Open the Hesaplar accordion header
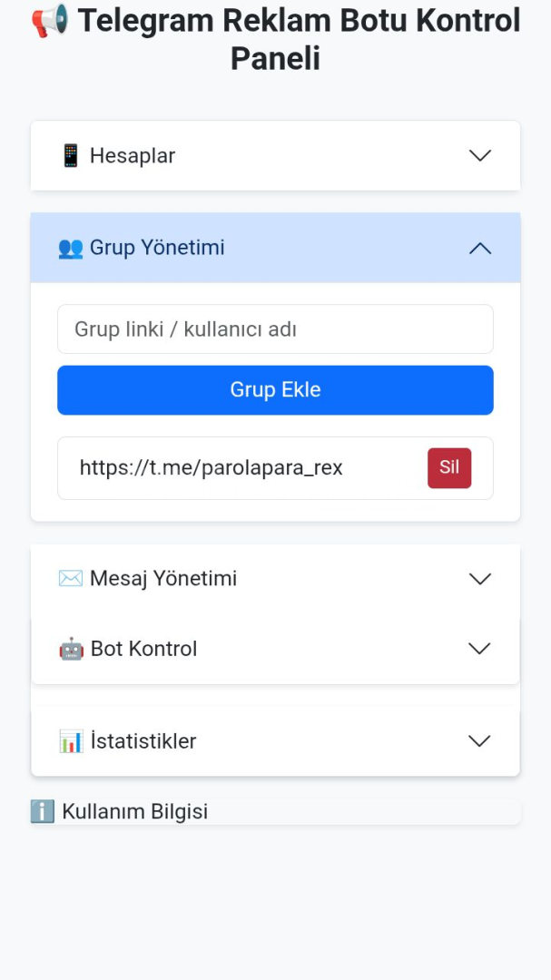 click(275, 156)
